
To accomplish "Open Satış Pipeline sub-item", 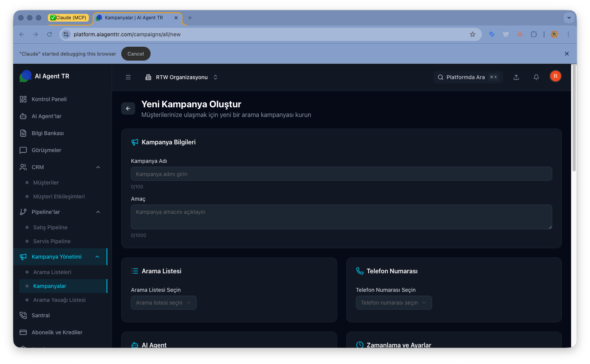I will 50,227.
